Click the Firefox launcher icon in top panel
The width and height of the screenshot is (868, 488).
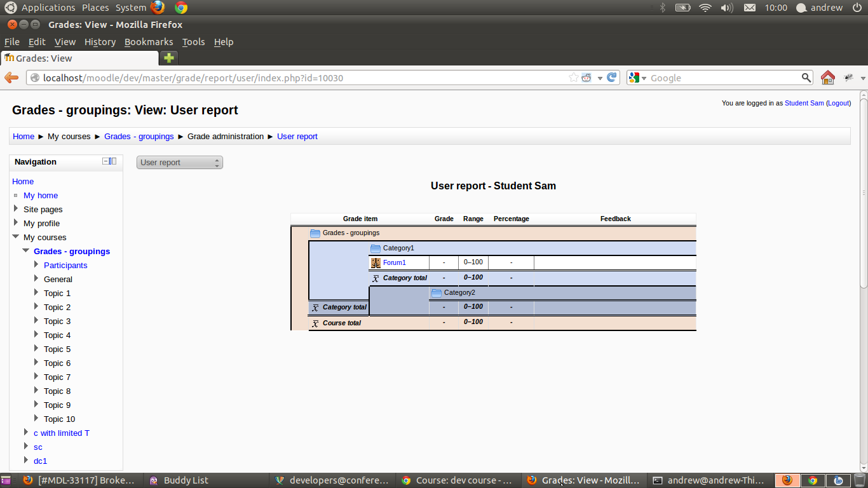(158, 8)
